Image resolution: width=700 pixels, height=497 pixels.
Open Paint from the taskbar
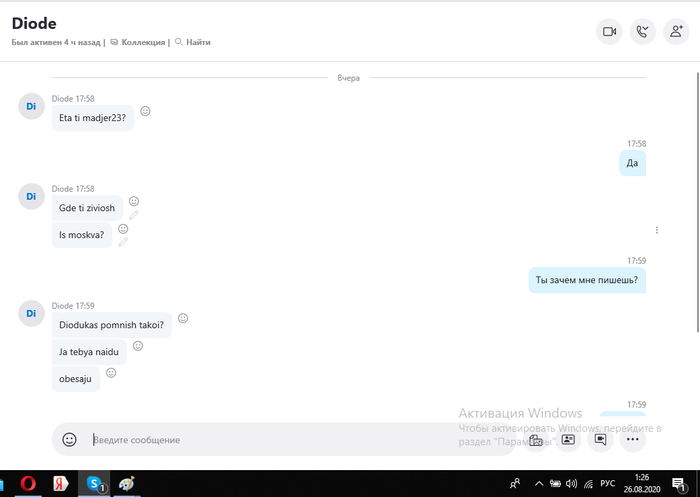click(127, 484)
